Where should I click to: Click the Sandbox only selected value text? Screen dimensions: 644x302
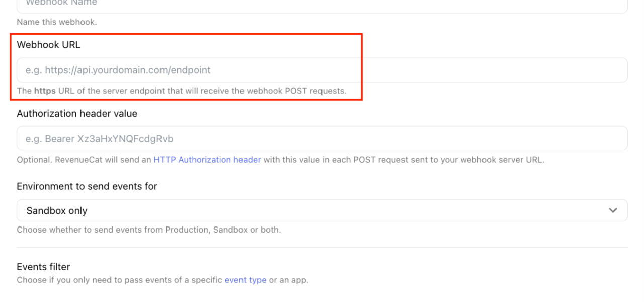click(x=57, y=211)
